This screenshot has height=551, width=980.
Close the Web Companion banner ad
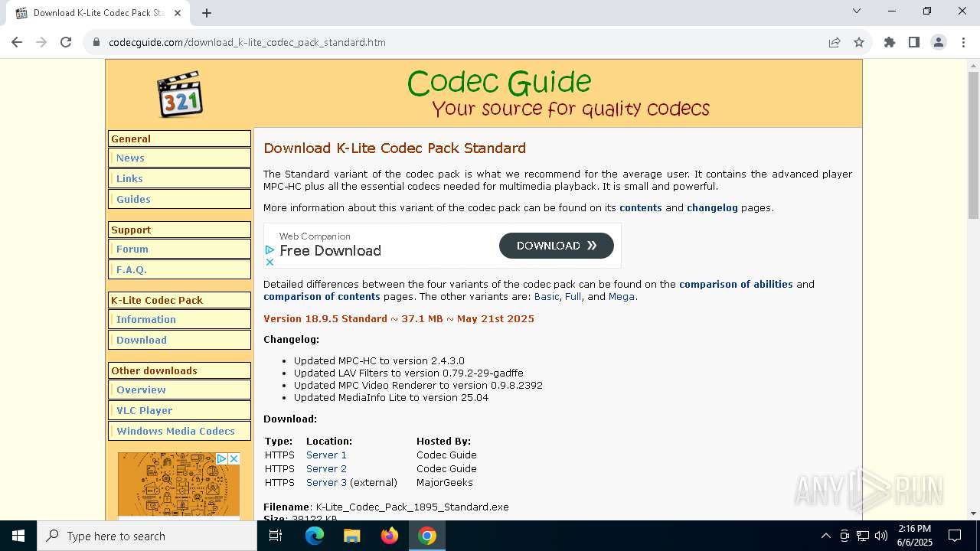point(269,262)
